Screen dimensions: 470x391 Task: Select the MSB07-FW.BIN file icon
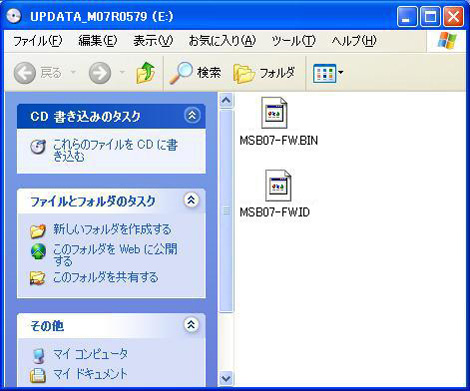tap(274, 113)
